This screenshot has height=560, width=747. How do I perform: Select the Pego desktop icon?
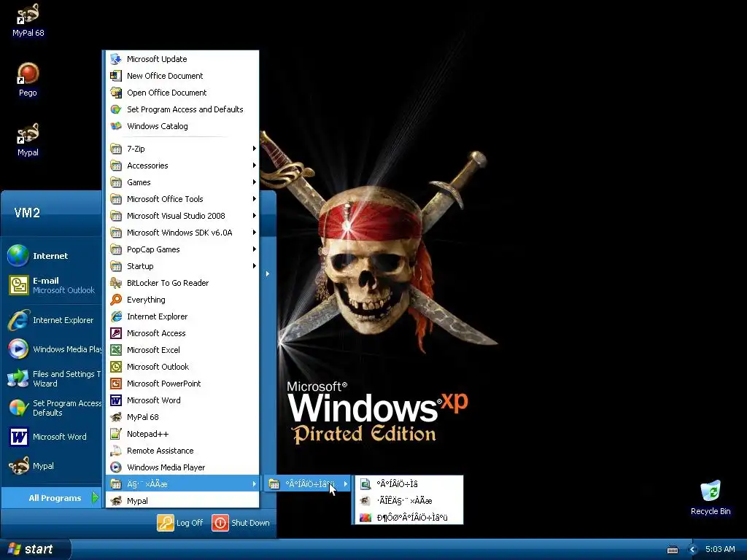[28, 80]
